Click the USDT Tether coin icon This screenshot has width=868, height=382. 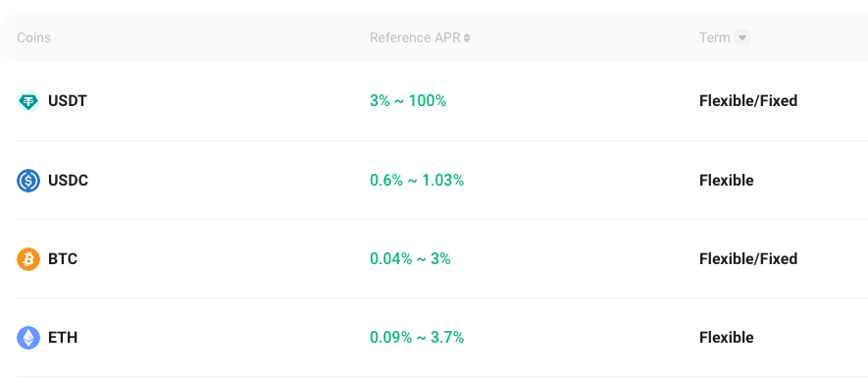coord(28,101)
